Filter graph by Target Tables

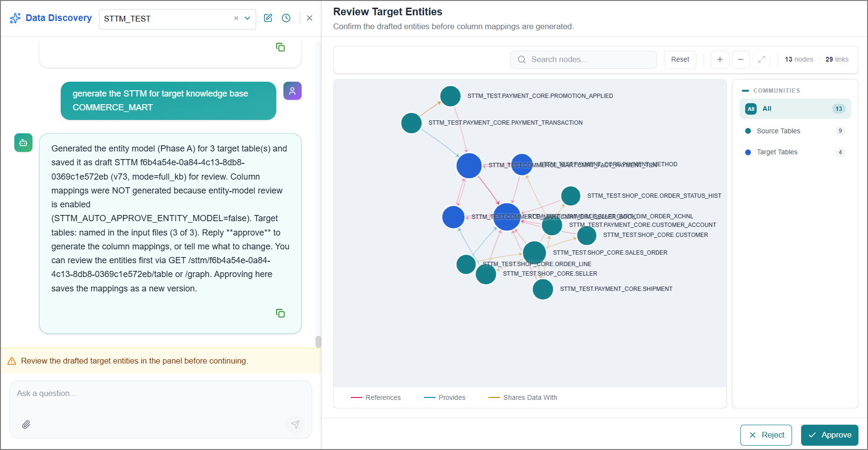795,152
